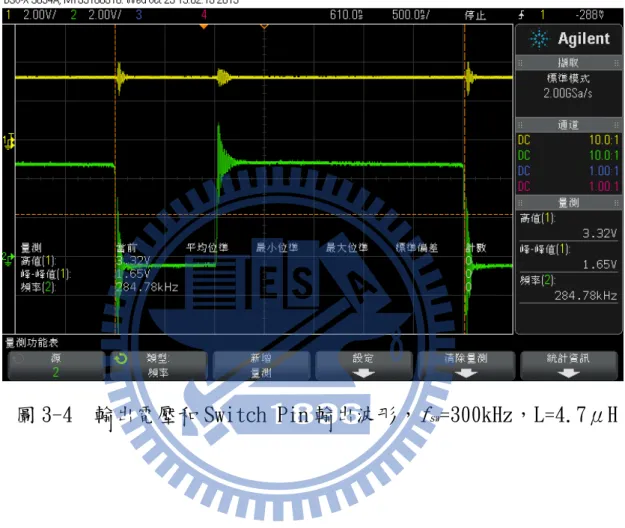Screen dimensions: 625x528
Task: Select the 類型 頻率 type softkey
Action: (x=158, y=365)
